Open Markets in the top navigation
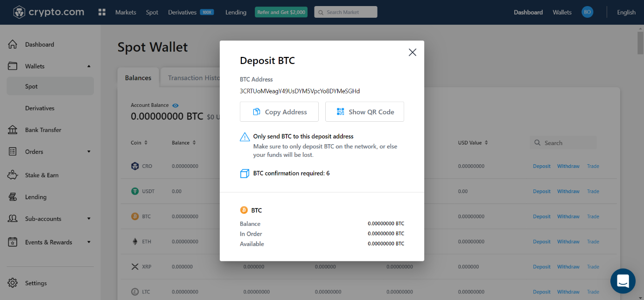The width and height of the screenshot is (644, 300). point(126,12)
